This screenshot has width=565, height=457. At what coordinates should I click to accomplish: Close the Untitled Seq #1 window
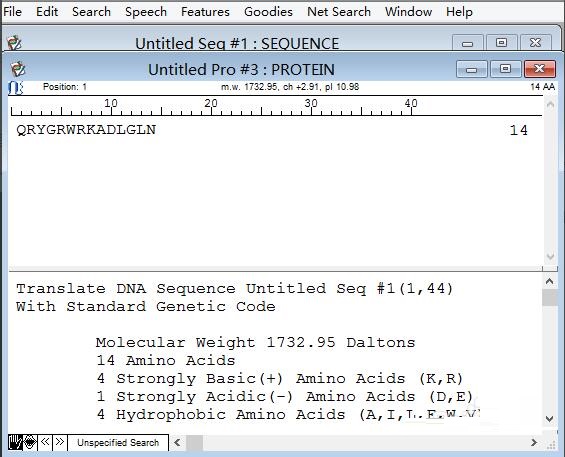click(x=535, y=43)
